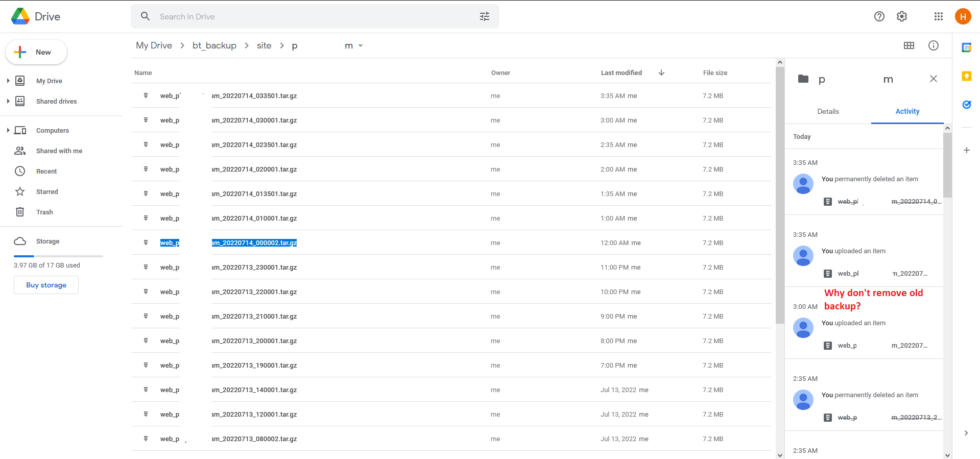Click the storage usage bar
The image size is (980, 459).
58,256
